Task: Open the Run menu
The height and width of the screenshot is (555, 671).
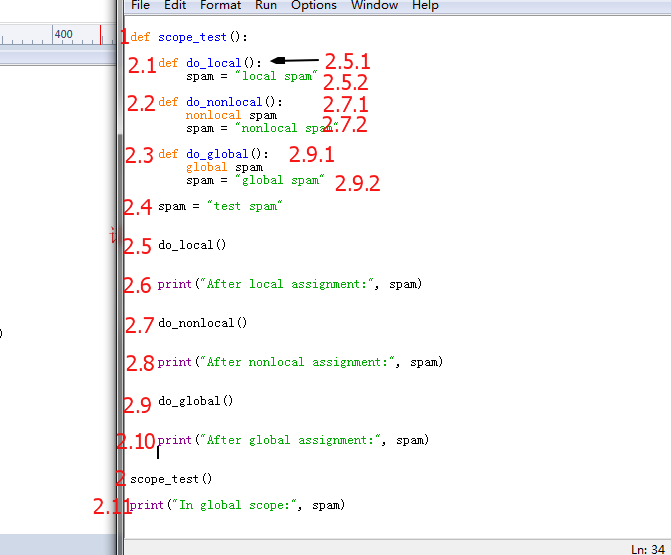Action: coord(266,6)
